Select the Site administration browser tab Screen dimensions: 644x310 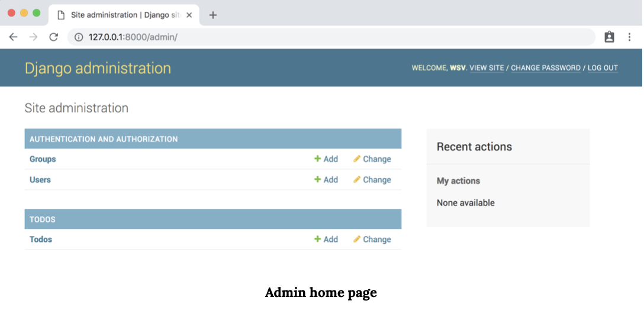124,15
